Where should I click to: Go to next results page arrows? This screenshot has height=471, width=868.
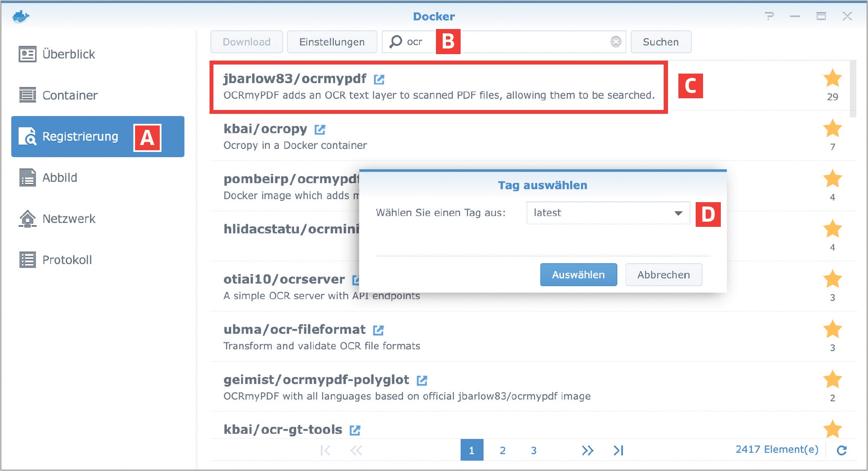[x=587, y=450]
